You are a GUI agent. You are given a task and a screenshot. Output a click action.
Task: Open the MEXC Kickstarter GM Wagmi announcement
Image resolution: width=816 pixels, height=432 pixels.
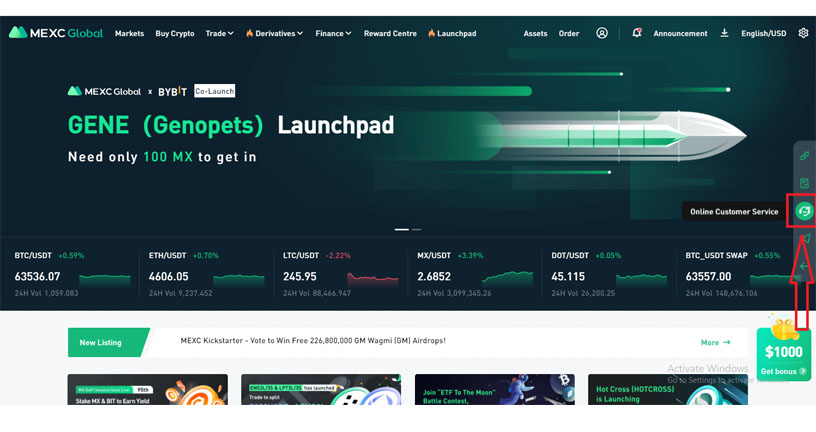[x=313, y=340]
